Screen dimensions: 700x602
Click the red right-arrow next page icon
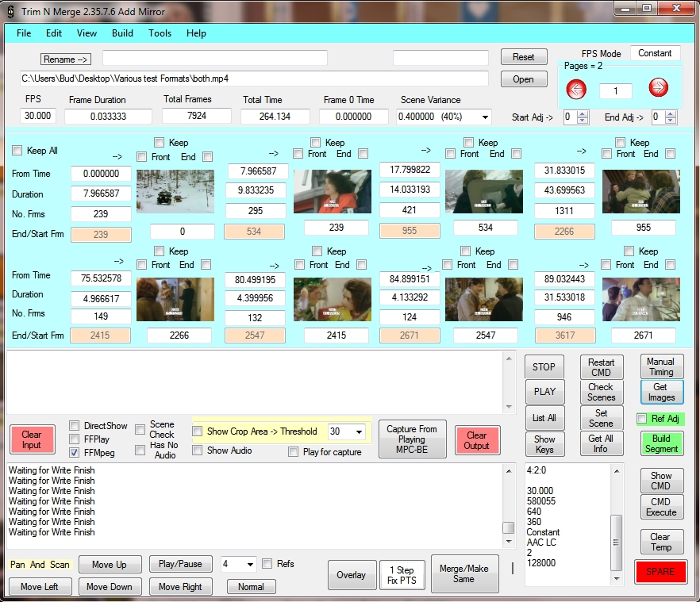(x=659, y=87)
